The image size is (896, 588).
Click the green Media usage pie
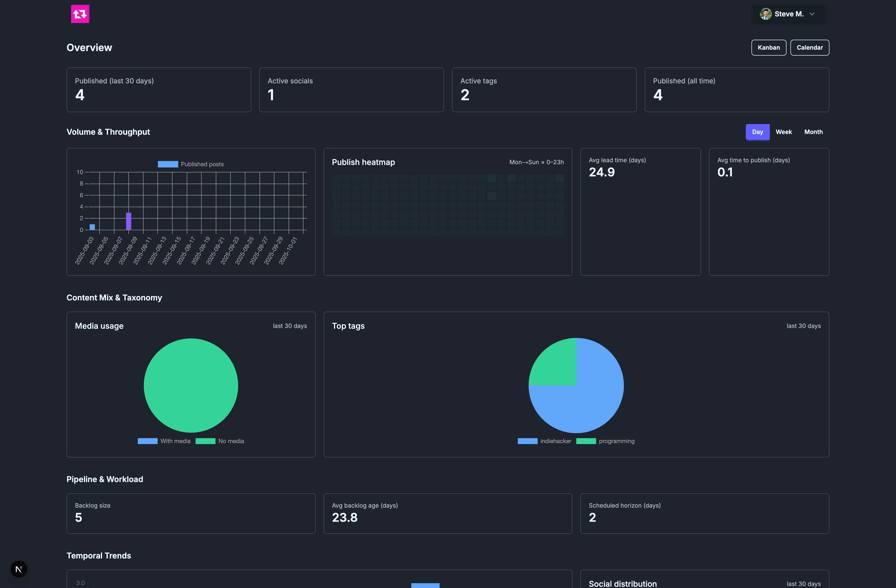pyautogui.click(x=191, y=385)
